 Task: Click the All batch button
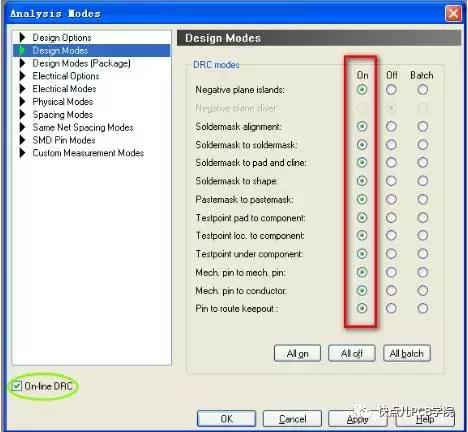[407, 353]
